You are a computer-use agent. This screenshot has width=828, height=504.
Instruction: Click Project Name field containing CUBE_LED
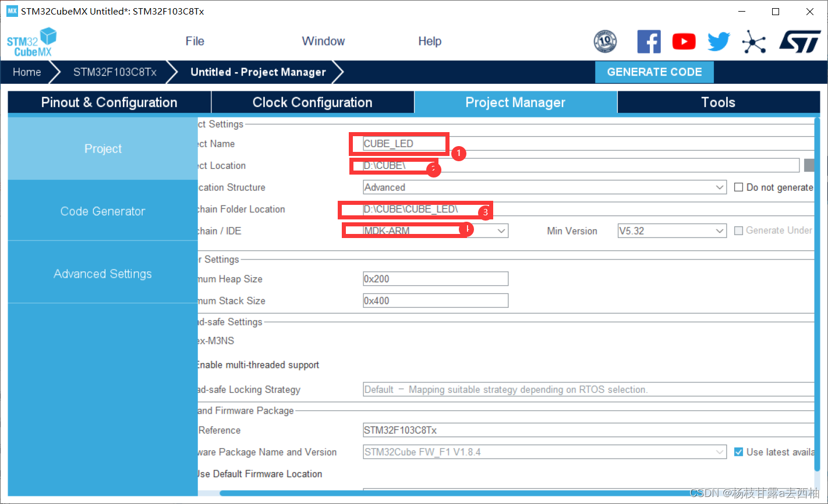click(x=588, y=144)
